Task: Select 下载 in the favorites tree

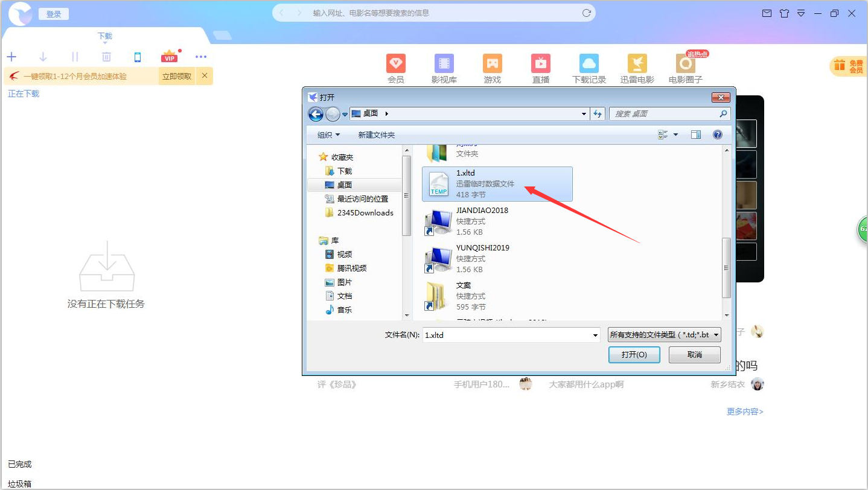Action: pyautogui.click(x=339, y=171)
